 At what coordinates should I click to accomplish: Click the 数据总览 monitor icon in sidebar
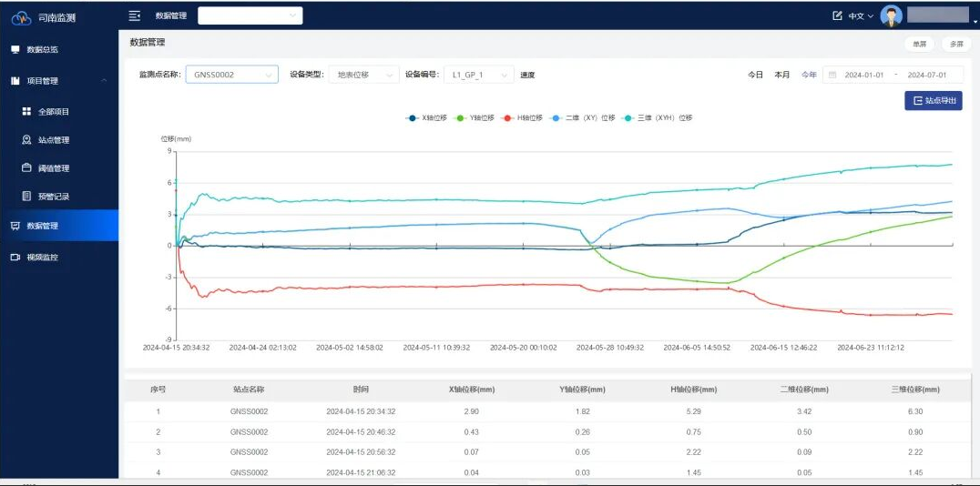tap(15, 49)
